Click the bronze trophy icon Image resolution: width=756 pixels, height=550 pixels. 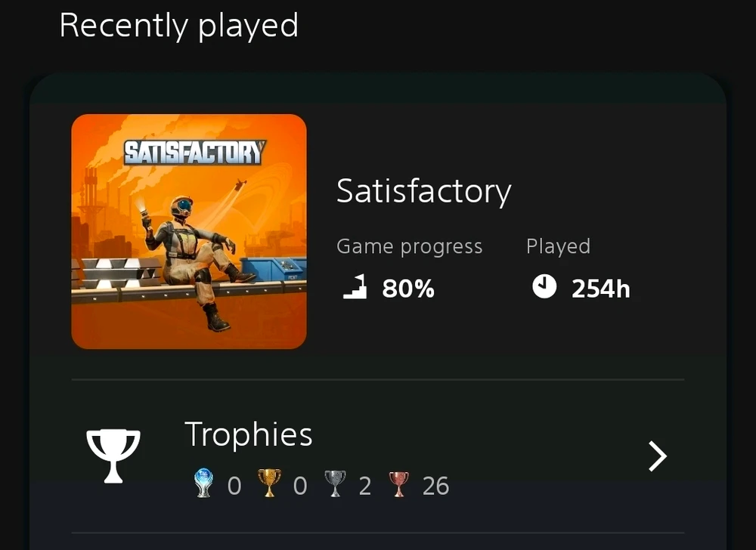coord(398,484)
